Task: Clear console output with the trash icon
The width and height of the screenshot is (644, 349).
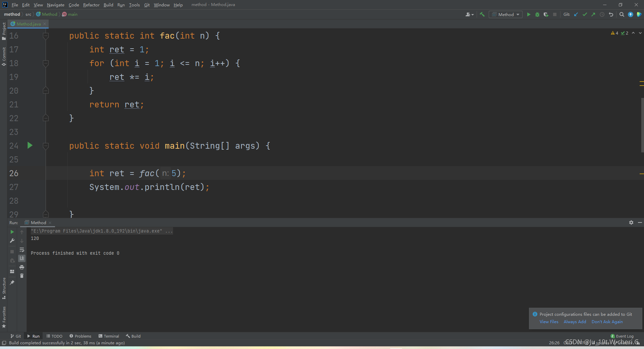Action: click(x=22, y=276)
